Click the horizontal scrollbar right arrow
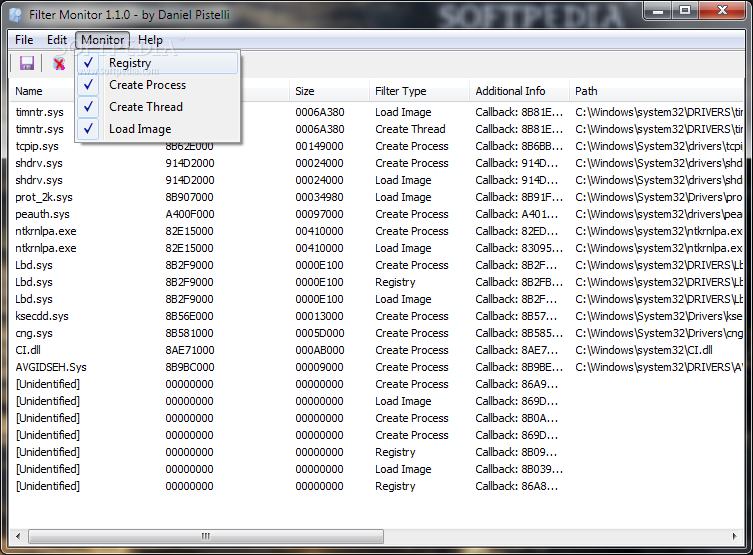This screenshot has width=753, height=555. [x=735, y=536]
